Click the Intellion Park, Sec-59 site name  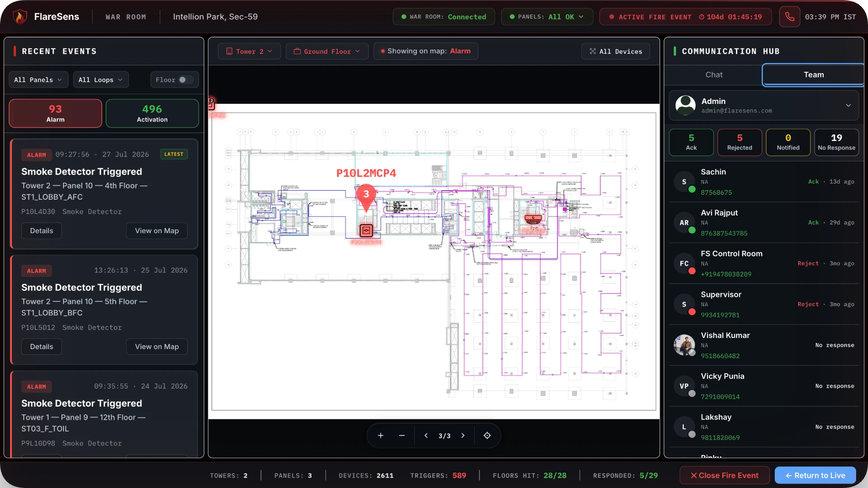coord(215,17)
